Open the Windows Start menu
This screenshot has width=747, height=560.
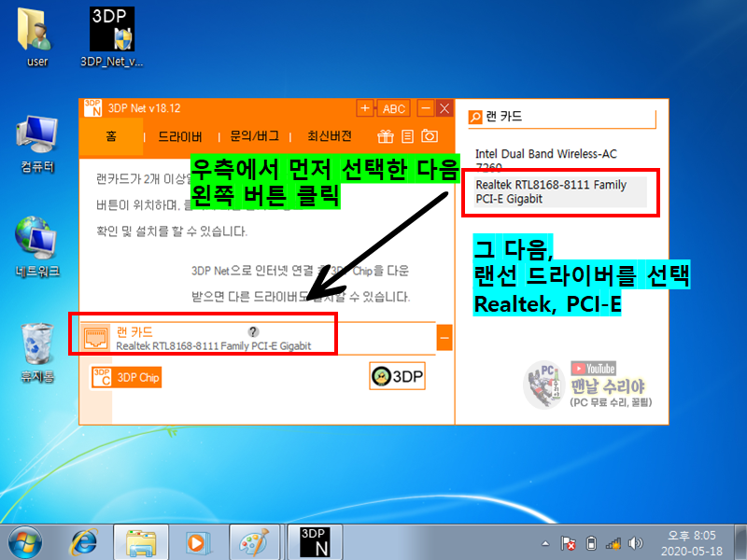click(x=25, y=543)
